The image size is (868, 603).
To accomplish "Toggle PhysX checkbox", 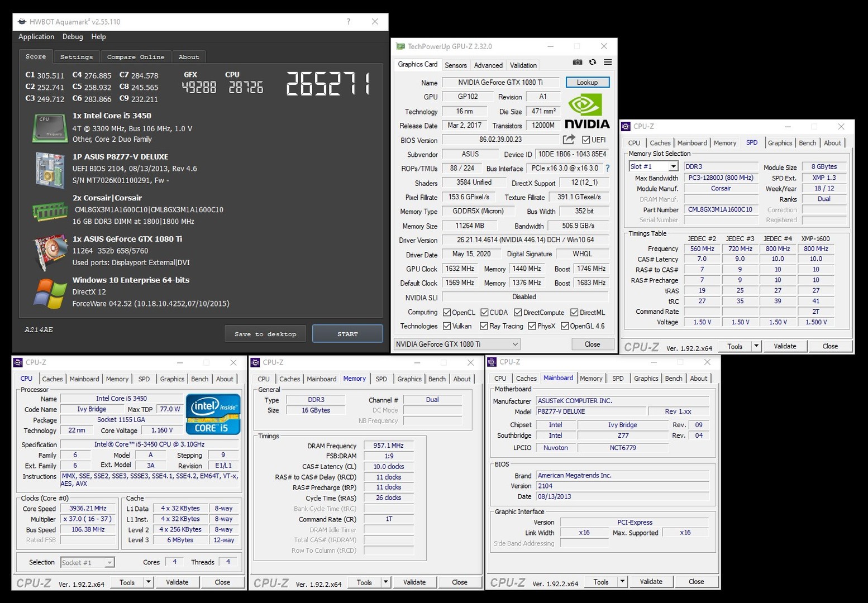I will [x=532, y=326].
